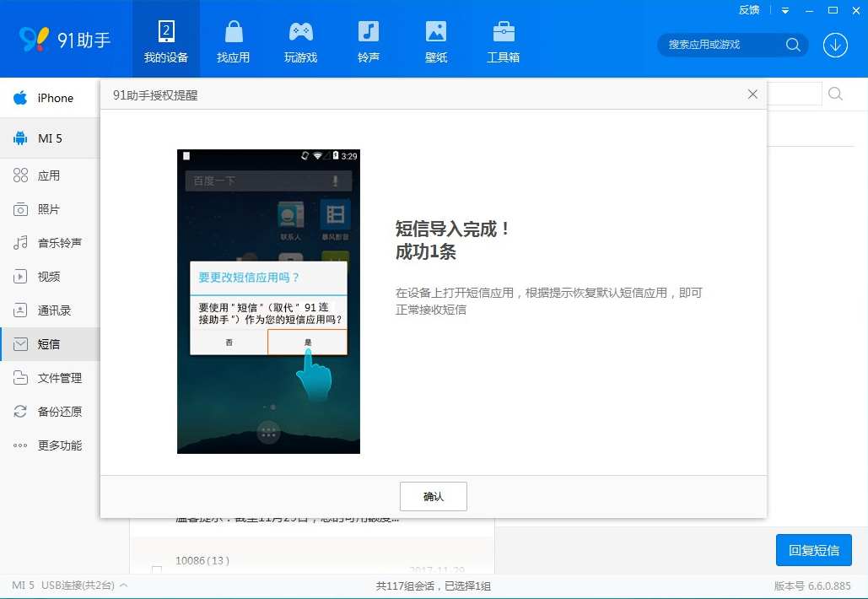This screenshot has width=868, height=599.
Task: Select the iPhone device in sidebar
Action: (x=50, y=98)
